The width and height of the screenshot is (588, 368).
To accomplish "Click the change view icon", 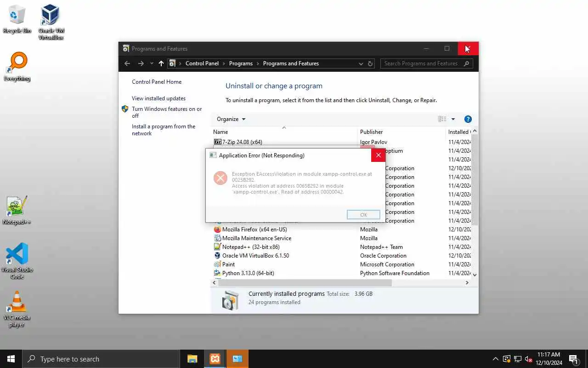I will 442,119.
